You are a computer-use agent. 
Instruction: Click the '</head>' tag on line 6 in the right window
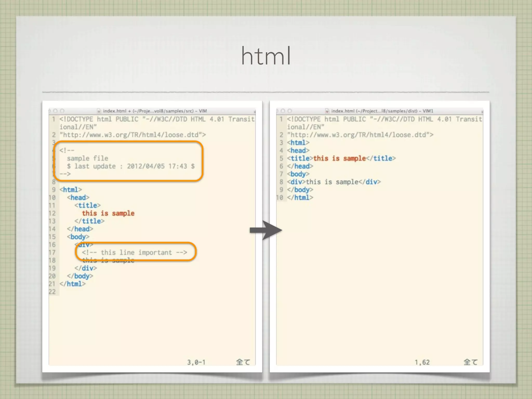300,166
